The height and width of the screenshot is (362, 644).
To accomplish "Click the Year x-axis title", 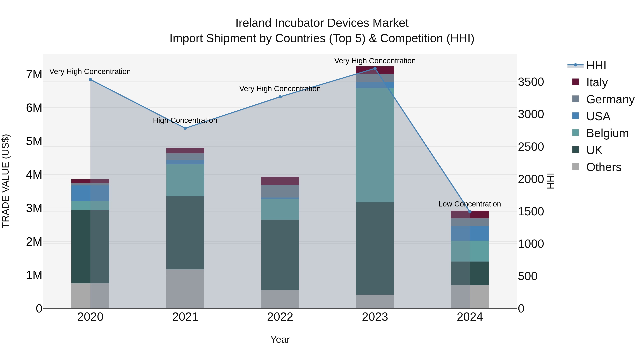I will tap(280, 340).
